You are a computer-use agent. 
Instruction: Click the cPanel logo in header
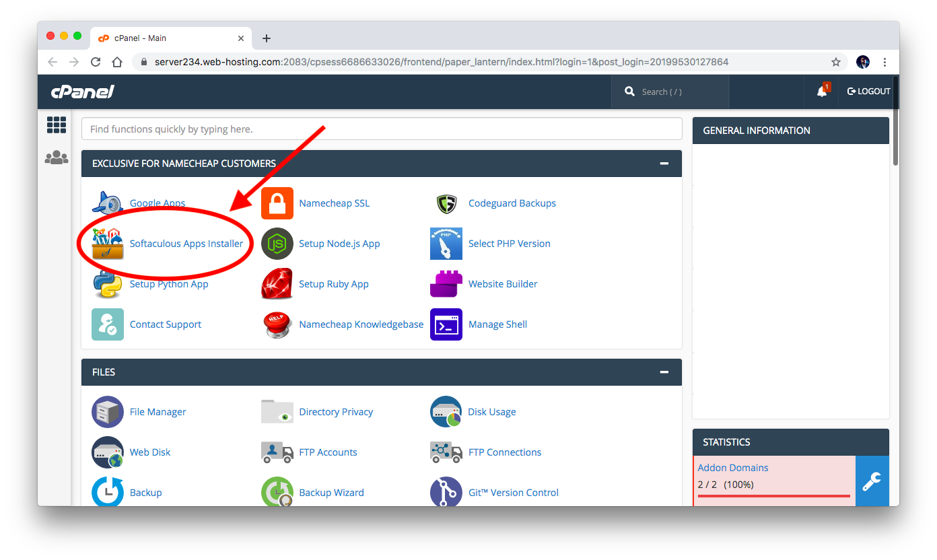tap(82, 92)
